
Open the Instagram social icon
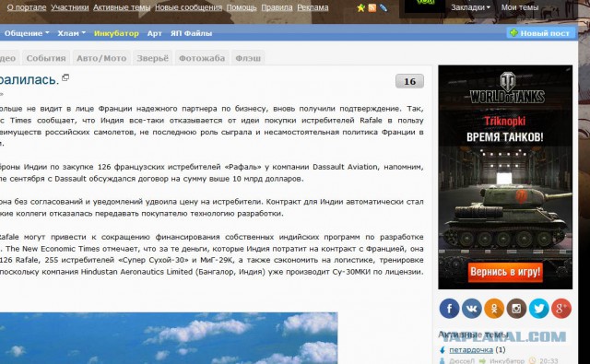516,309
